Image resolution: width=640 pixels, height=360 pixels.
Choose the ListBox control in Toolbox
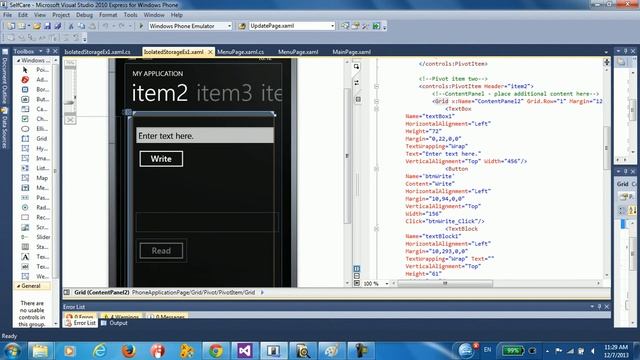36,168
